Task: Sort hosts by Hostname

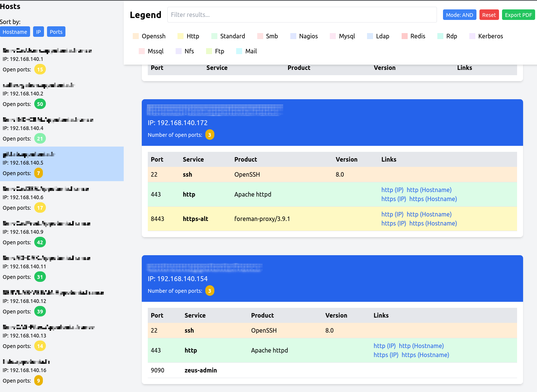Action: 15,32
